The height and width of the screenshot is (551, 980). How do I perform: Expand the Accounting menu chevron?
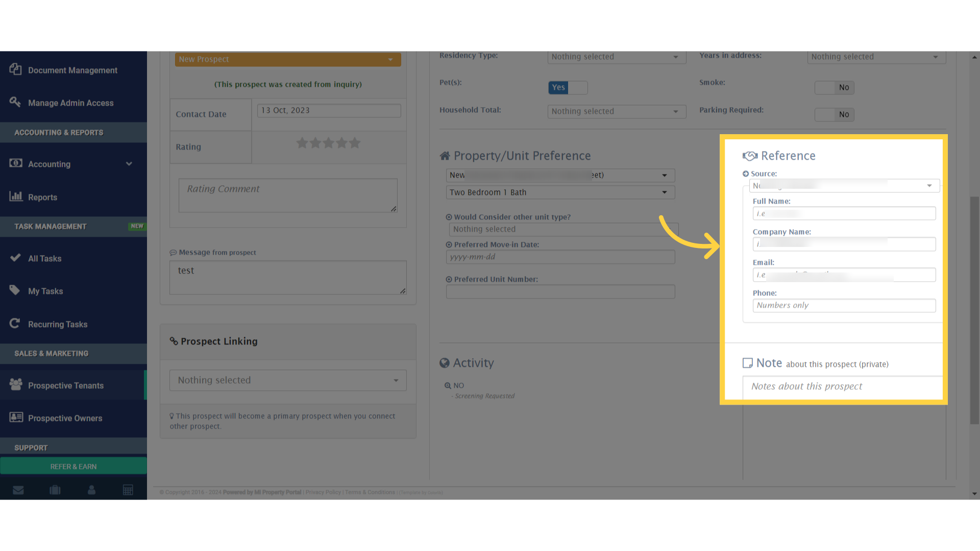click(129, 164)
